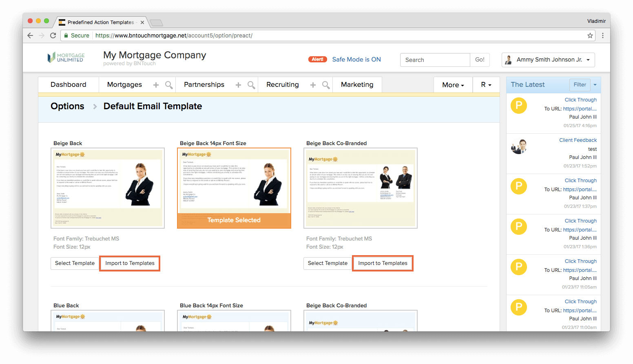Open the Mortgages tab

[x=124, y=85]
